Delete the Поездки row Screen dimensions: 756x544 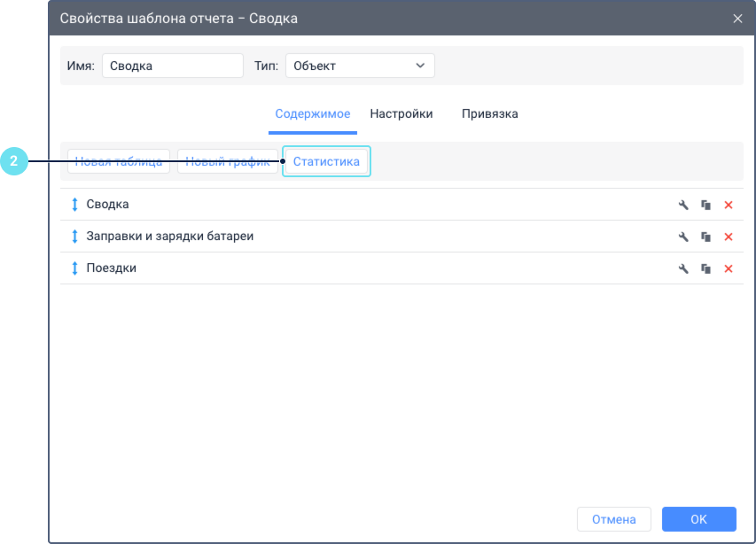[x=729, y=268]
